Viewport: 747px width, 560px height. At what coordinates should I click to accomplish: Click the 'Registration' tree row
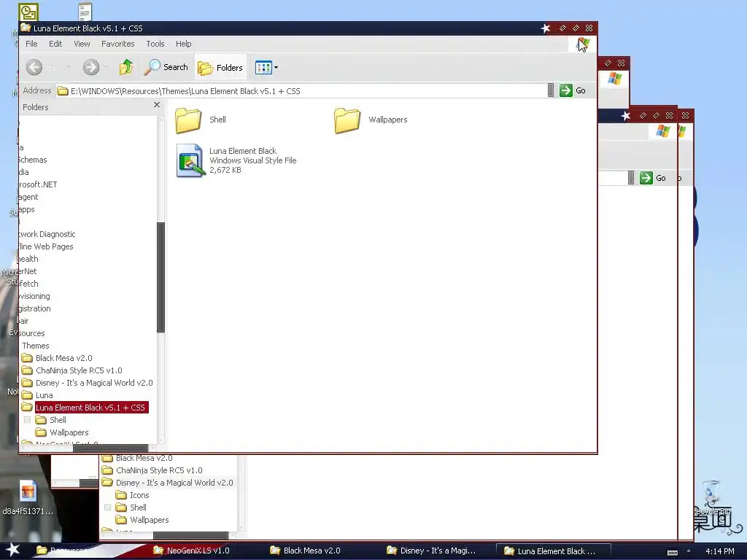pos(35,308)
